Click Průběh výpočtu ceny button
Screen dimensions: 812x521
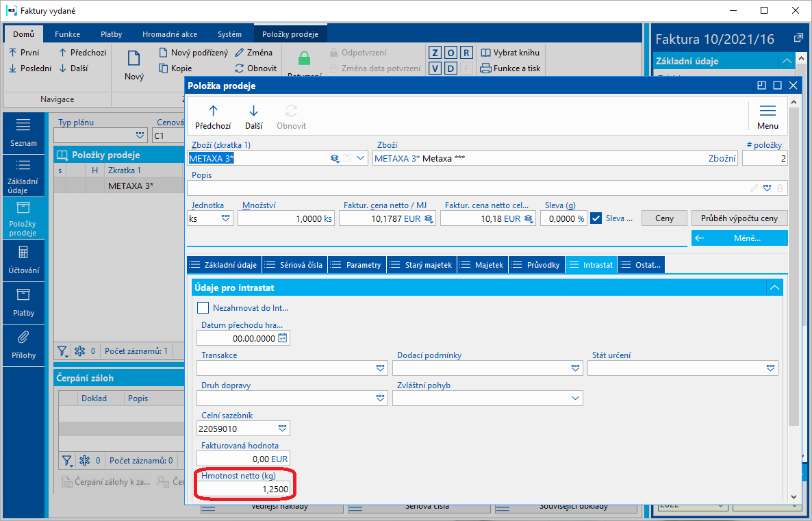coord(739,218)
